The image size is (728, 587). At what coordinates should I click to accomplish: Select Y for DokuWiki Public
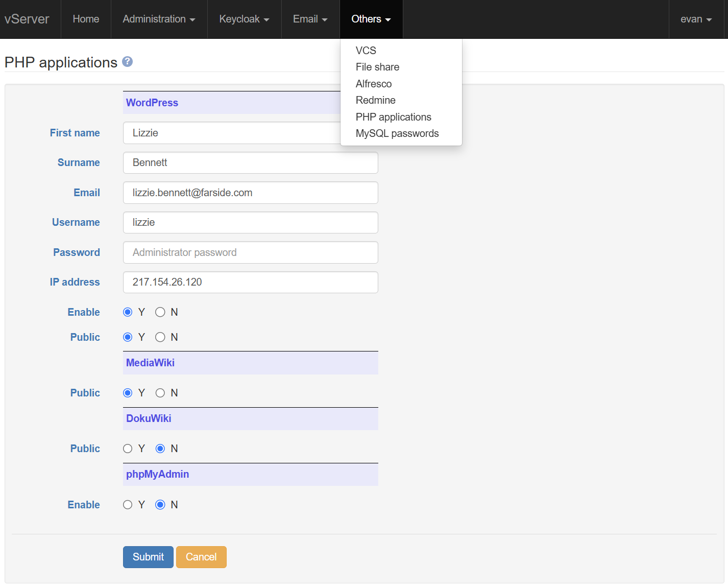coord(128,449)
